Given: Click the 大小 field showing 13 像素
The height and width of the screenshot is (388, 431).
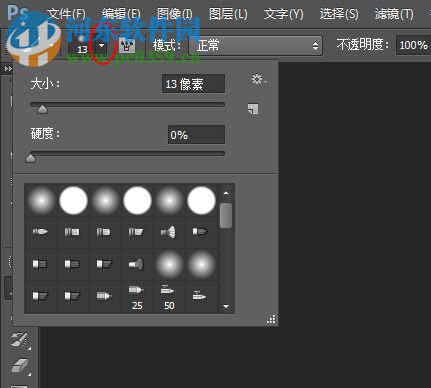Looking at the screenshot, I should (193, 84).
